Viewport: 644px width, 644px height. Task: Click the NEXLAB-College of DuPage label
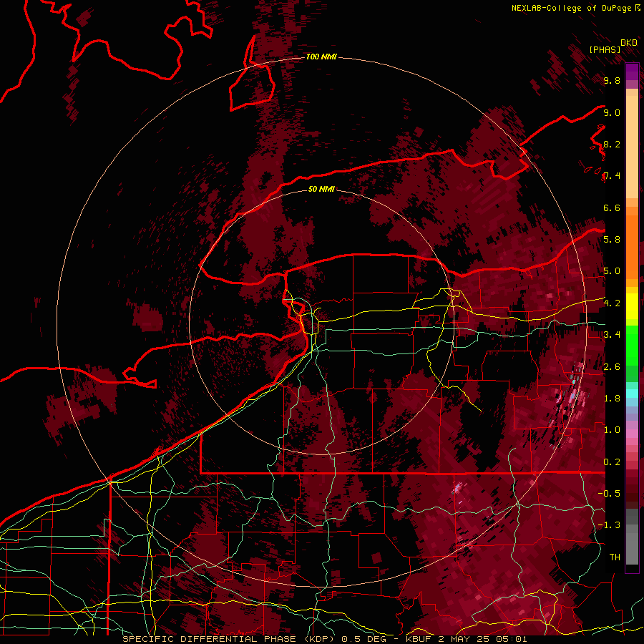pos(572,8)
